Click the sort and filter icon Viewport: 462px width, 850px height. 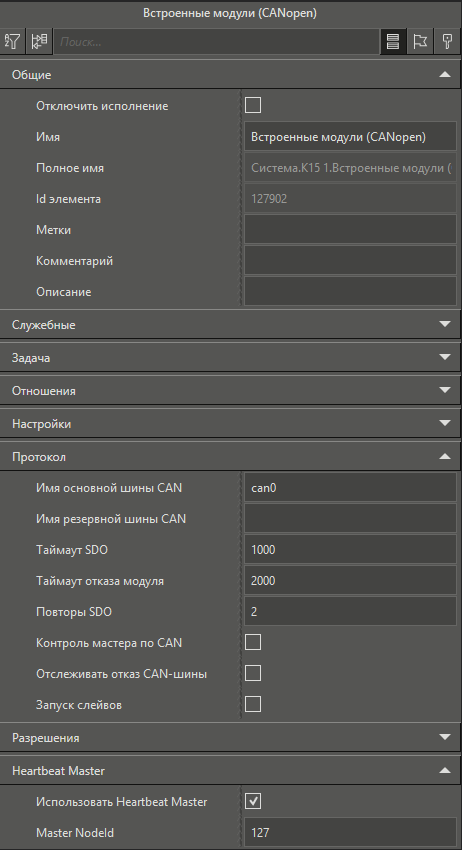tap(12, 41)
